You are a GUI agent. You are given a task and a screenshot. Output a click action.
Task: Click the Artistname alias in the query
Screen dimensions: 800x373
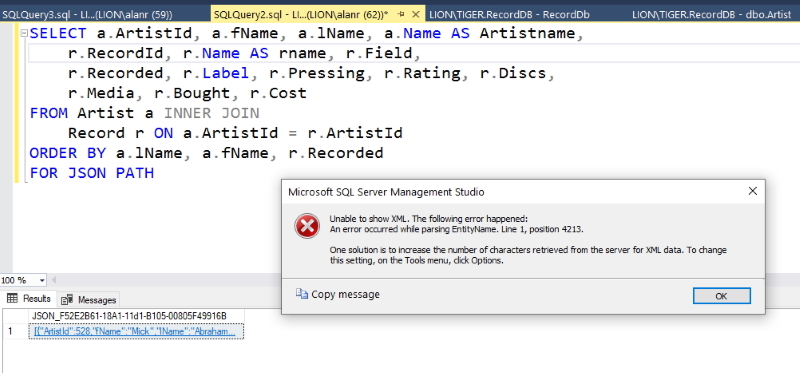[x=527, y=34]
